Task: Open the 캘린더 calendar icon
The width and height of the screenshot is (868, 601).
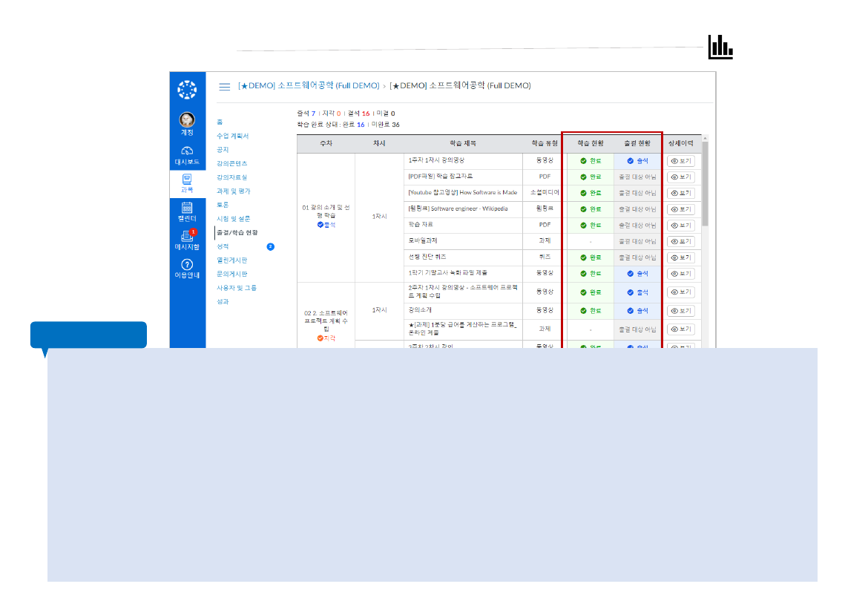Action: click(186, 206)
